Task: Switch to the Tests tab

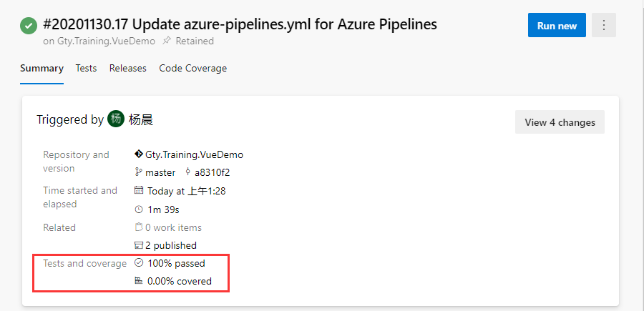Action: click(86, 69)
